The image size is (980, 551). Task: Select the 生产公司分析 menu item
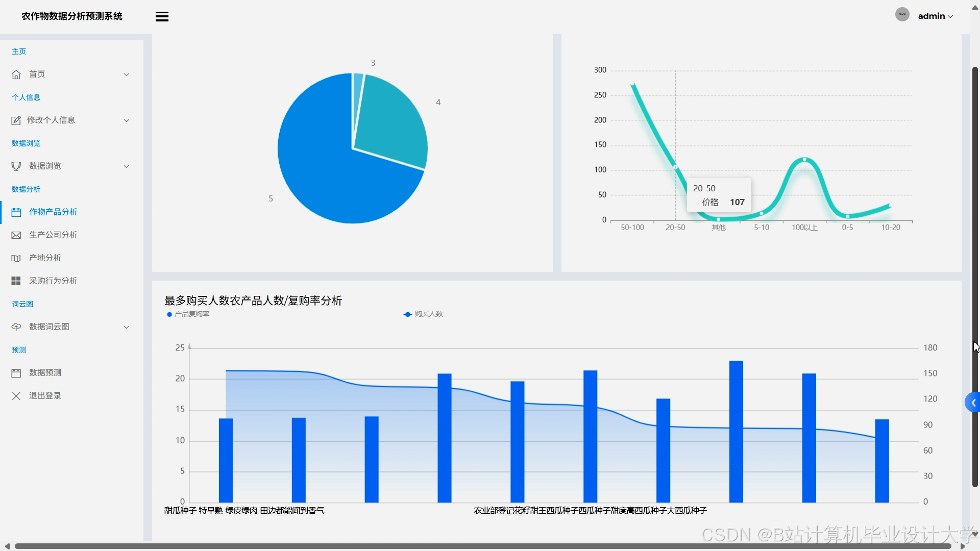(x=54, y=235)
